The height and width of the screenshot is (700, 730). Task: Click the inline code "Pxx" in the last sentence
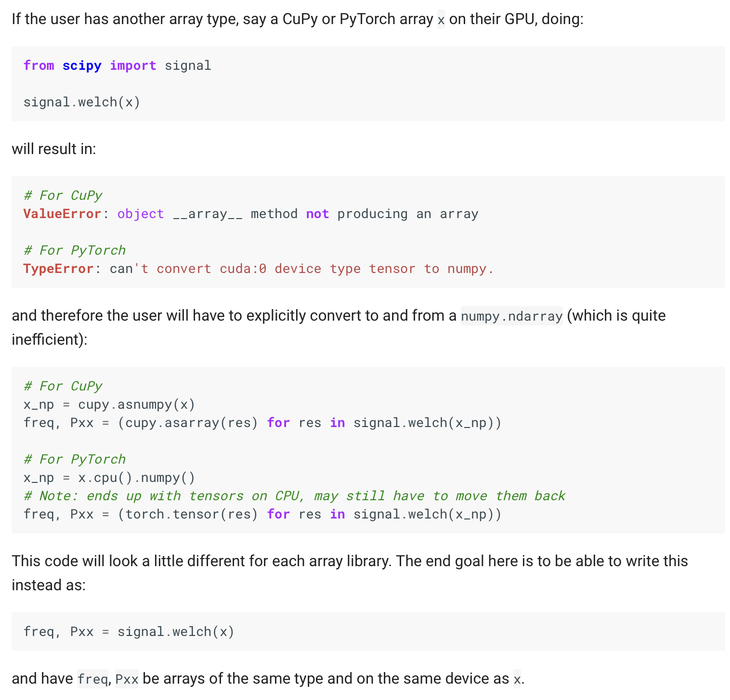click(127, 679)
